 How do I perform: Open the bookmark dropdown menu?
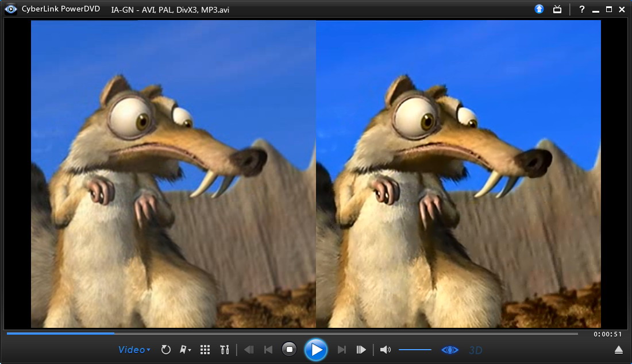click(185, 350)
